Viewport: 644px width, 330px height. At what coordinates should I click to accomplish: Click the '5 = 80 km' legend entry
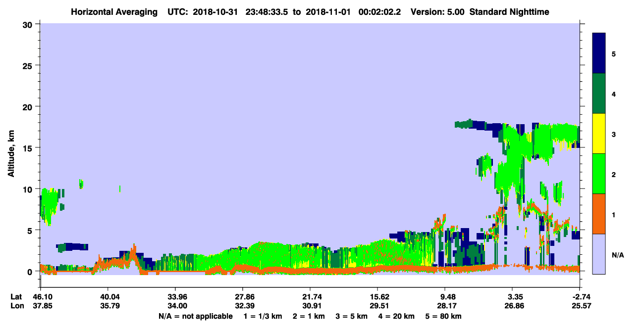(443, 316)
